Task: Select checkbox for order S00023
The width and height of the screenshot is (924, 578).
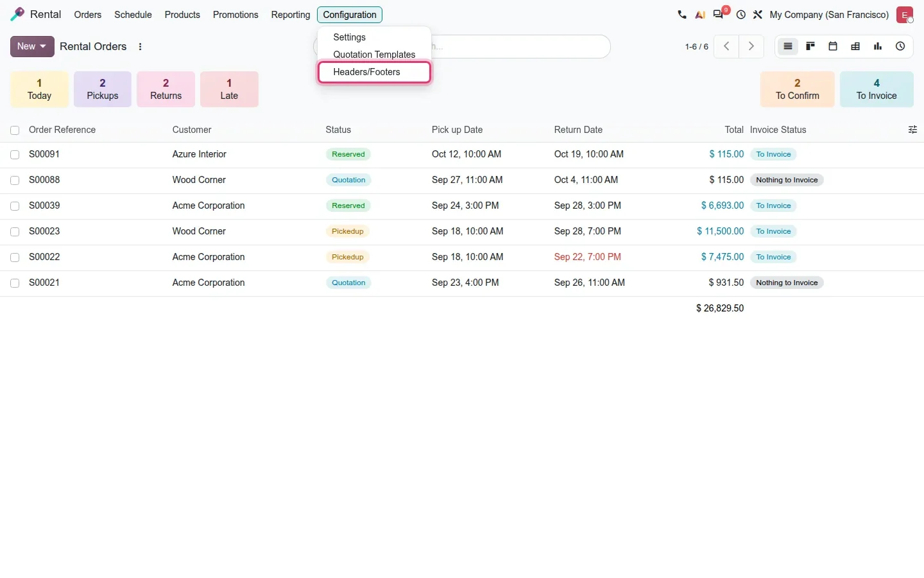Action: click(15, 232)
